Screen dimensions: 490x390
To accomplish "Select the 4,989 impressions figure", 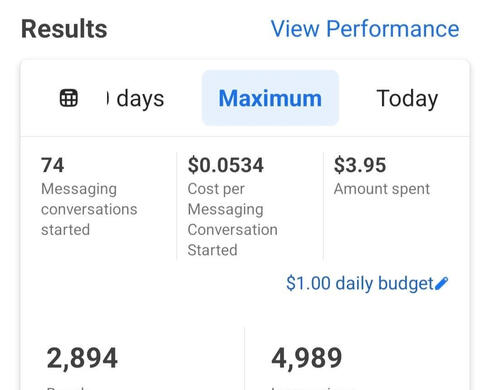I will 307,358.
